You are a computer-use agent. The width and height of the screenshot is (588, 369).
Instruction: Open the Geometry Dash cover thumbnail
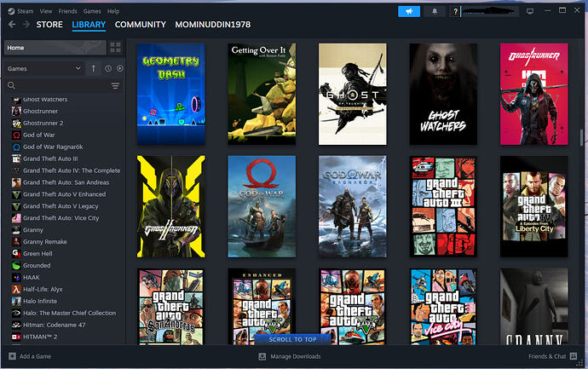[171, 94]
